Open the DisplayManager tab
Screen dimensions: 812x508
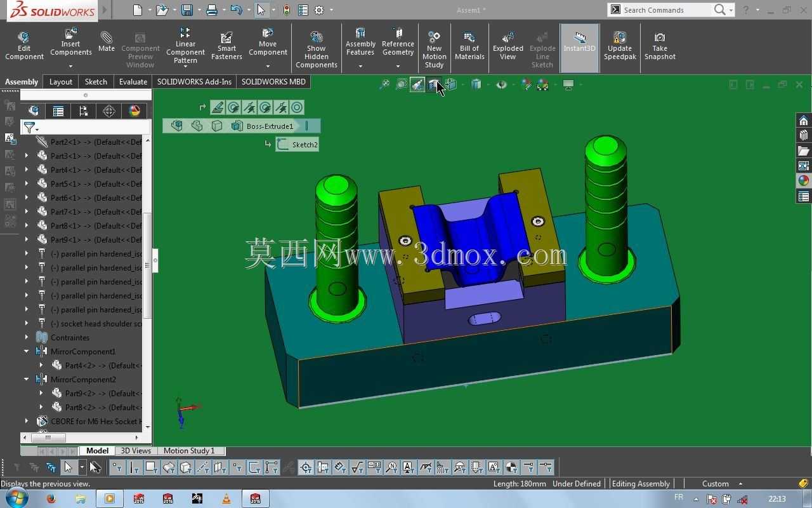(134, 111)
